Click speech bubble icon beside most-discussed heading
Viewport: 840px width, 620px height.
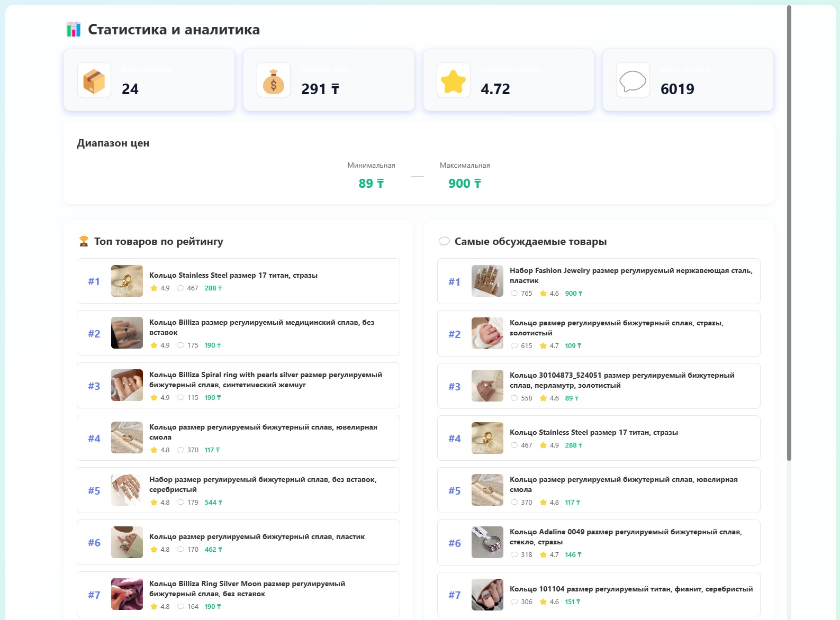tap(444, 242)
